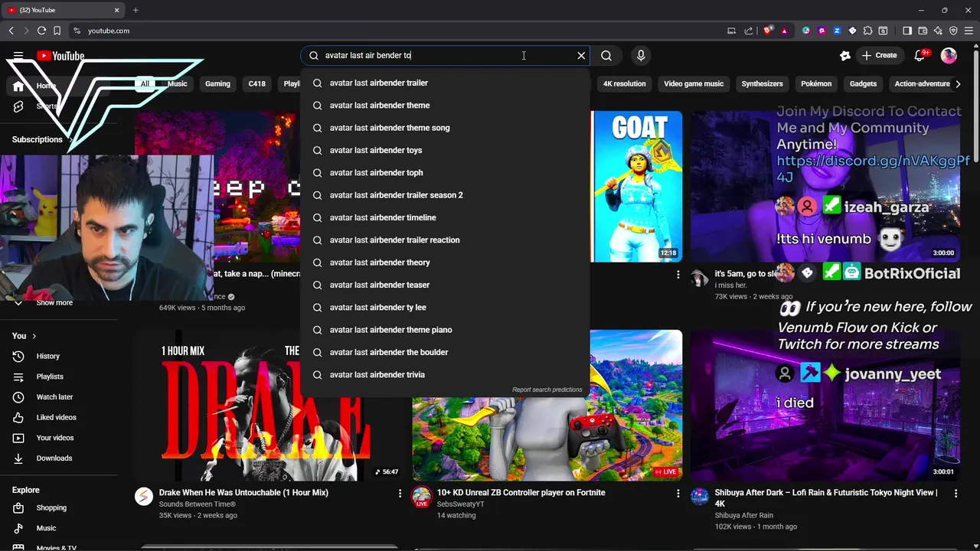Viewport: 980px width, 551px height.
Task: Open Your videos in the sidebar
Action: [55, 438]
